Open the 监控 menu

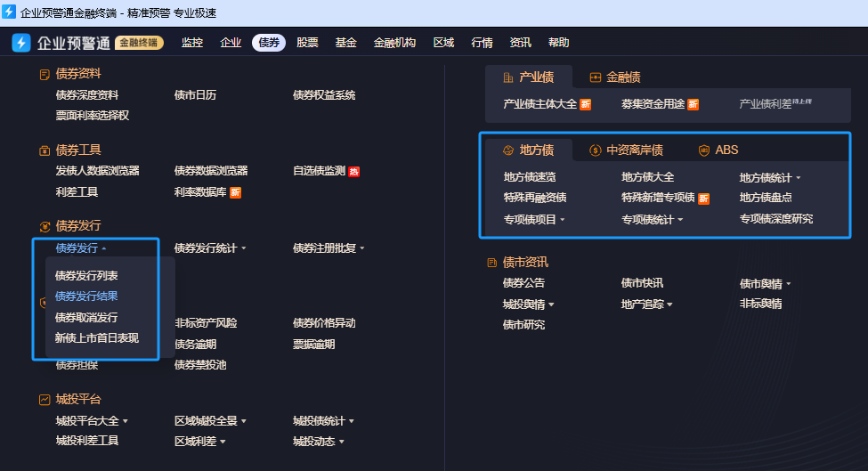point(192,43)
